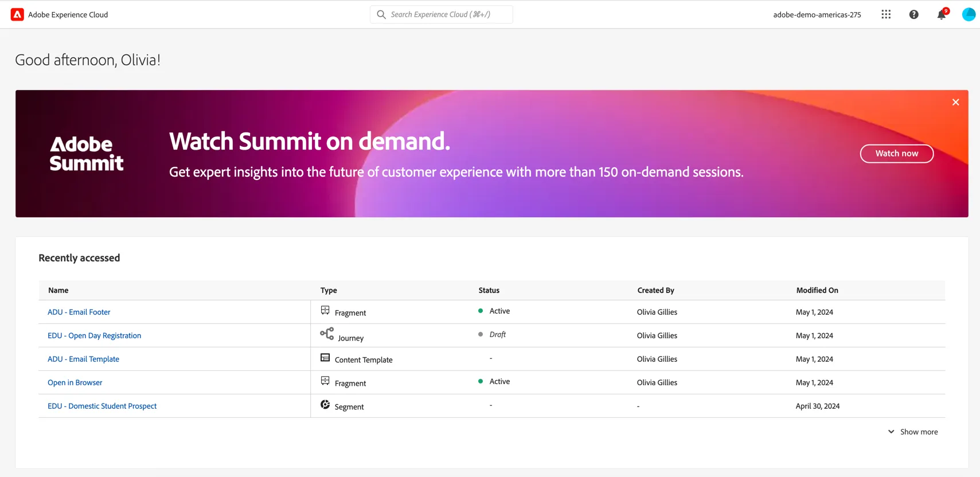
Task: Open the user profile avatar
Action: 969,14
